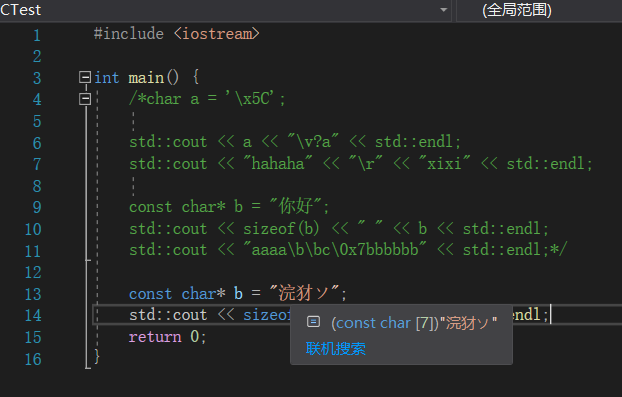This screenshot has height=397, width=622.
Task: Click std::cout at start of line 14
Action: (168, 315)
